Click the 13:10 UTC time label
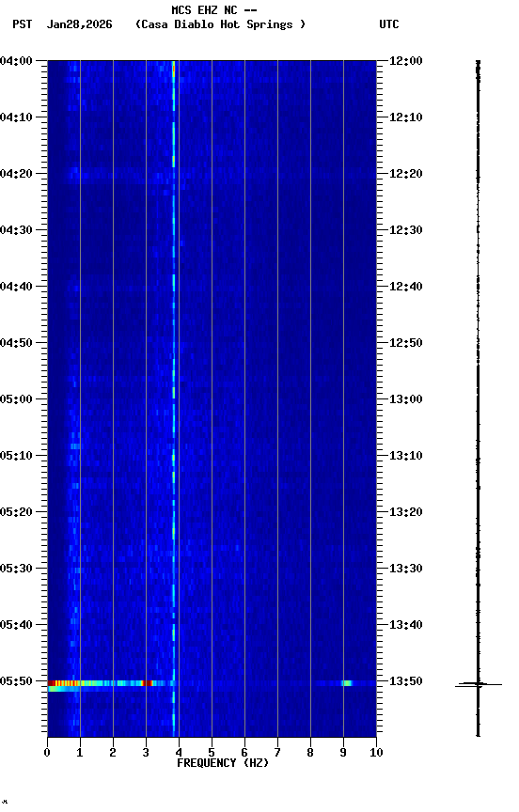The image size is (519, 812). (x=406, y=456)
